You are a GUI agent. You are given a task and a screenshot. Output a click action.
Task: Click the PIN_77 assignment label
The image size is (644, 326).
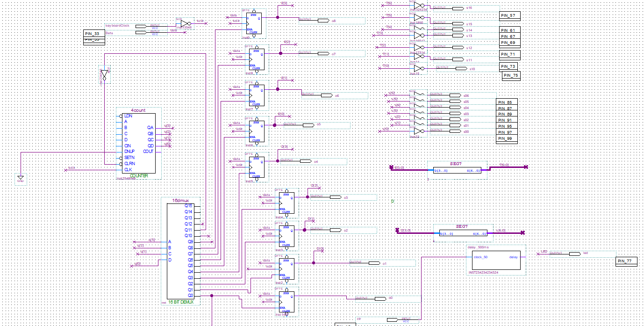(x=626, y=261)
